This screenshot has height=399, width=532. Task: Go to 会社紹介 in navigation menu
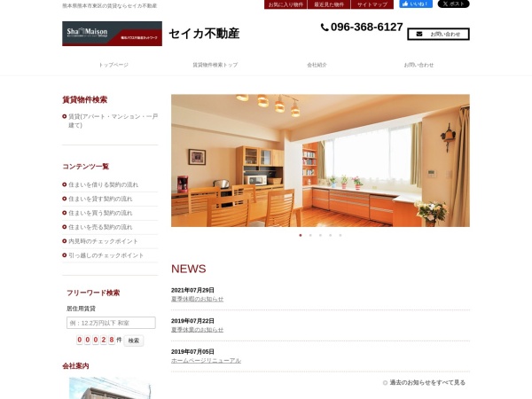(317, 65)
